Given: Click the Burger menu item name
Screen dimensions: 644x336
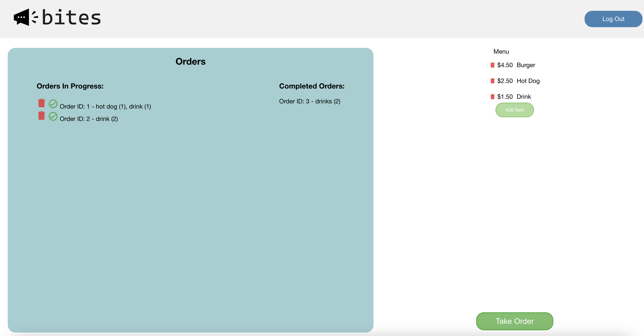Looking at the screenshot, I should pyautogui.click(x=526, y=65).
